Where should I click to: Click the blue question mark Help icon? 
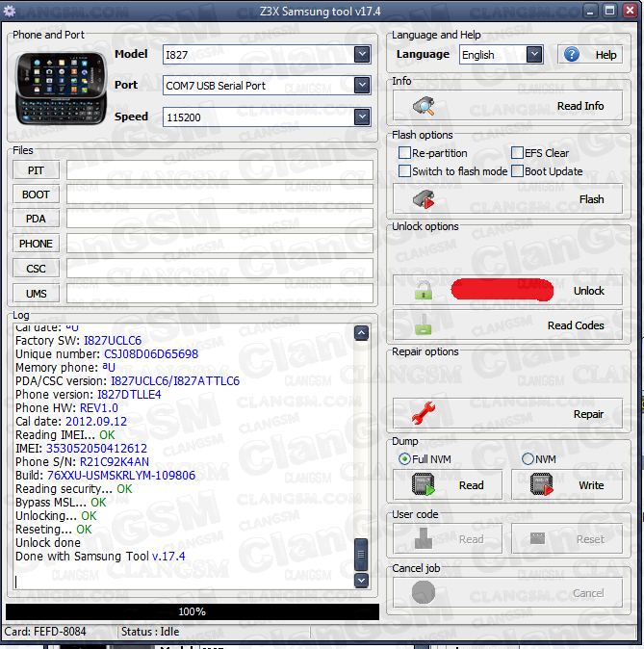[x=572, y=54]
